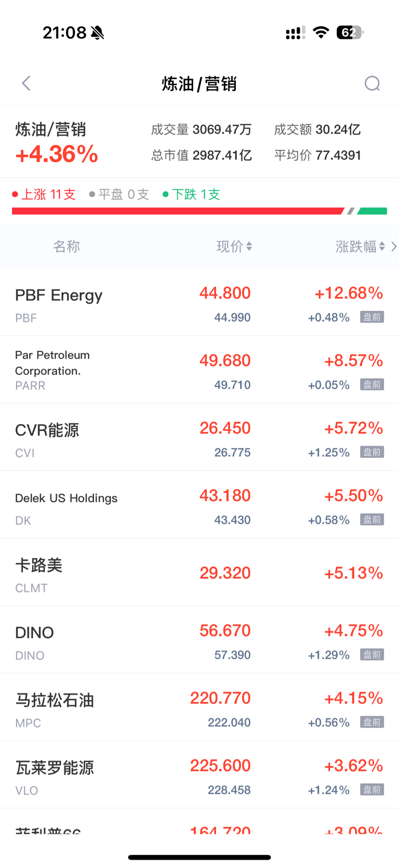Screen dimensions: 399x868
Task: Sort list by 现价 column
Action: 234,246
